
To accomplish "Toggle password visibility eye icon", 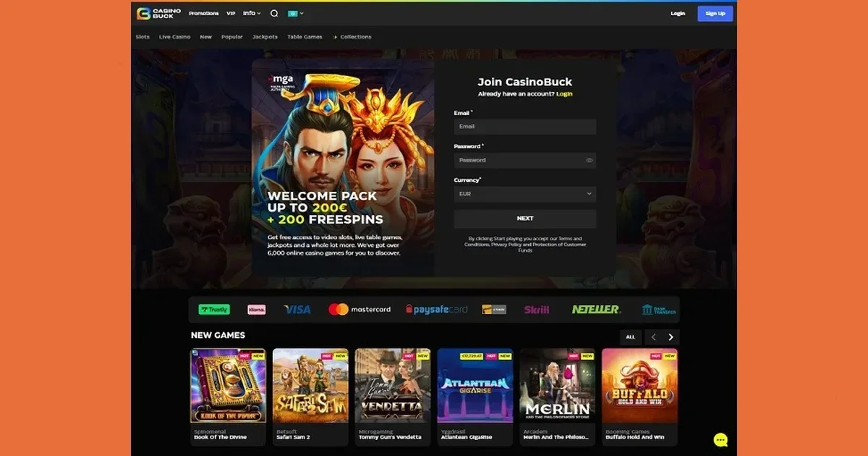I will 589,160.
